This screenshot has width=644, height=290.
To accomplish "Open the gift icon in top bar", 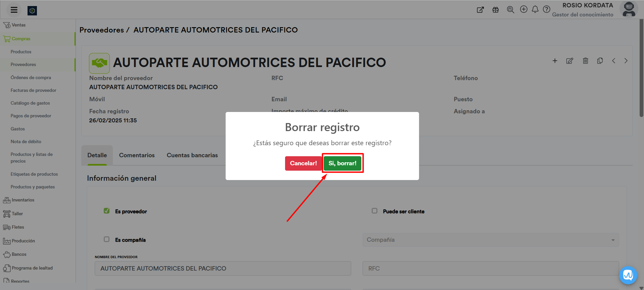I will (495, 10).
